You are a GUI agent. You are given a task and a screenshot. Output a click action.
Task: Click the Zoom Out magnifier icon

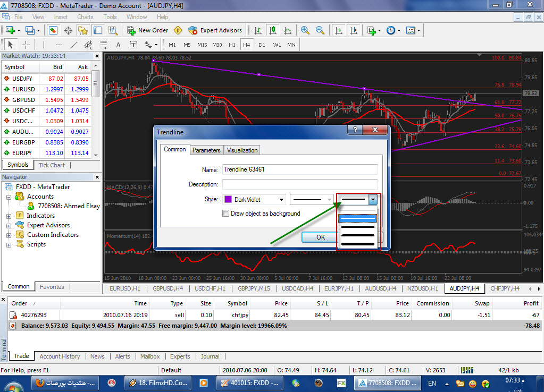(320, 30)
